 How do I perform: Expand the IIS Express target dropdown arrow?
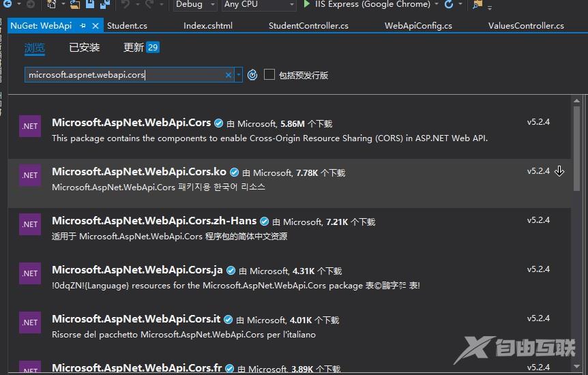coord(437,4)
